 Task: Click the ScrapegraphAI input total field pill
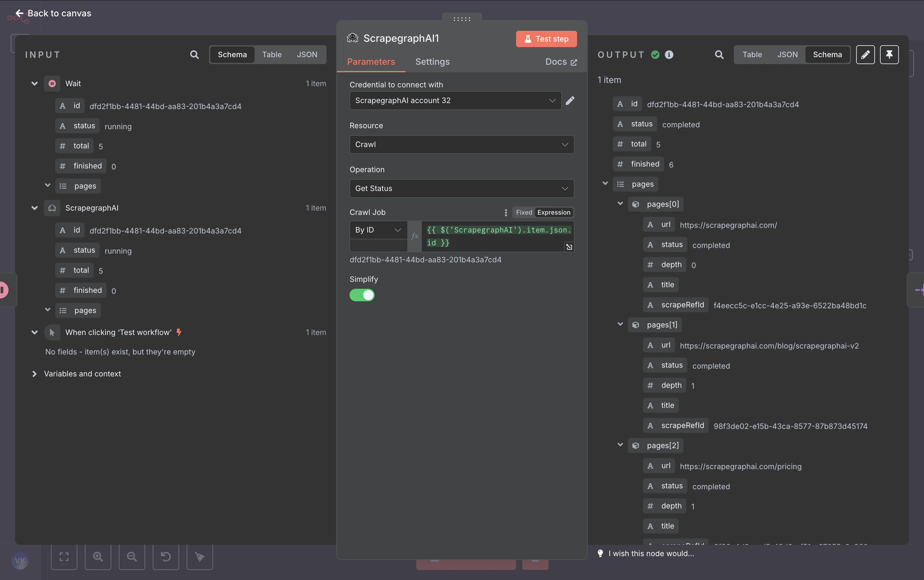74,270
